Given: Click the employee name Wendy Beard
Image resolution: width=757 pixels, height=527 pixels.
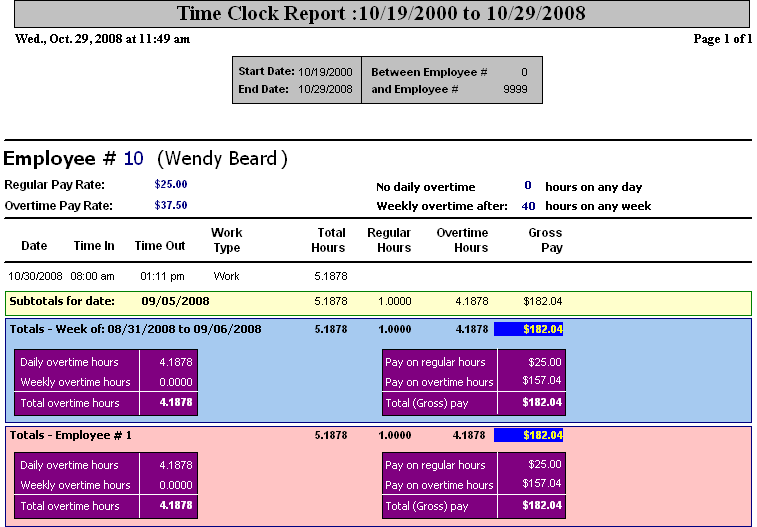Looking at the screenshot, I should (x=222, y=158).
